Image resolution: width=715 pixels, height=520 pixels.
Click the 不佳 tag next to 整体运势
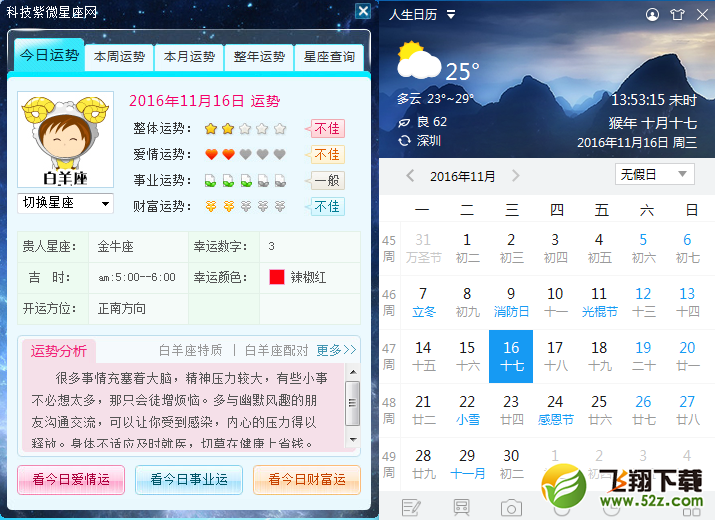[326, 129]
